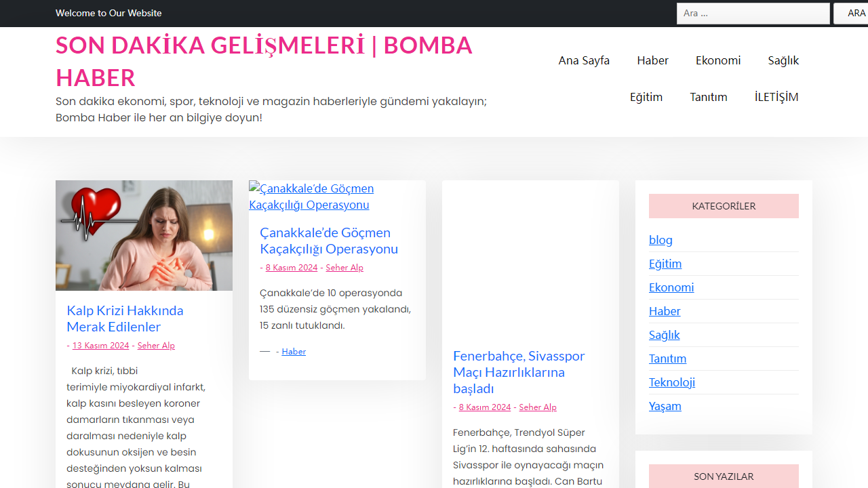Click Haber tag under Çanakkale article
The width and height of the screenshot is (868, 488).
point(294,352)
